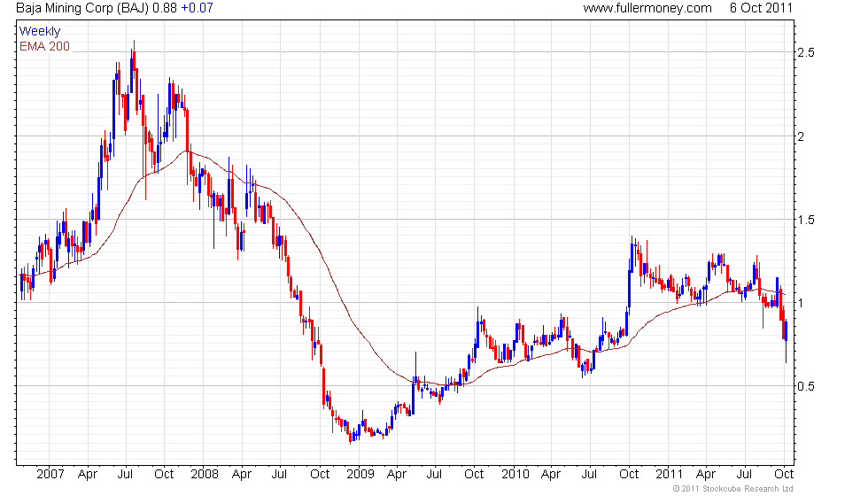Click the 0.5 price axis label
Screen dimensions: 868x496
pos(805,386)
